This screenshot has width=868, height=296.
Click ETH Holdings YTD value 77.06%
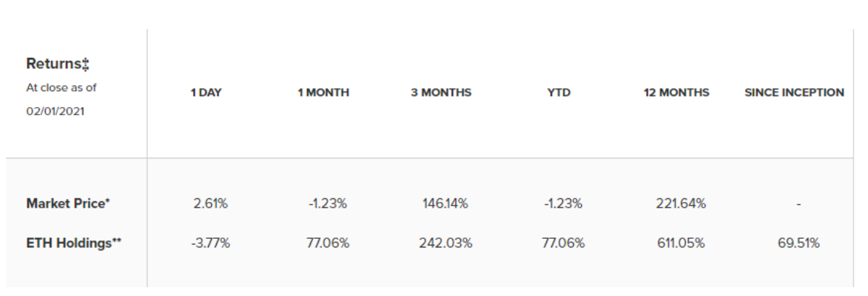tap(563, 243)
